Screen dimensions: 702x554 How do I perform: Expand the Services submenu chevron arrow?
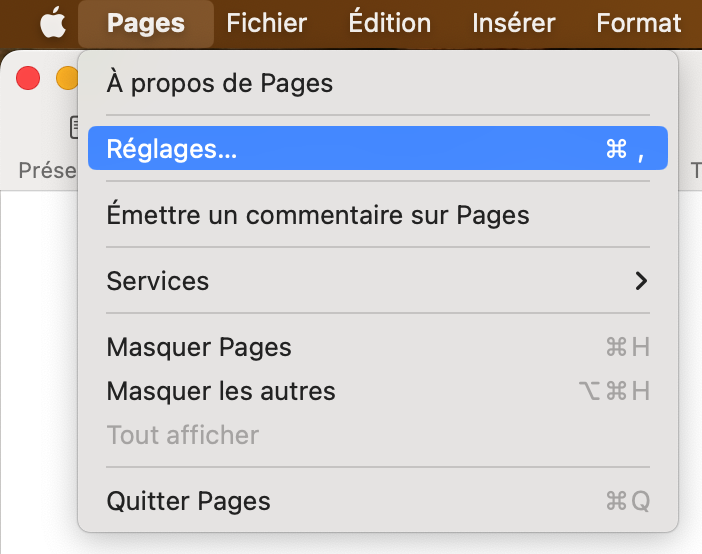coord(641,281)
